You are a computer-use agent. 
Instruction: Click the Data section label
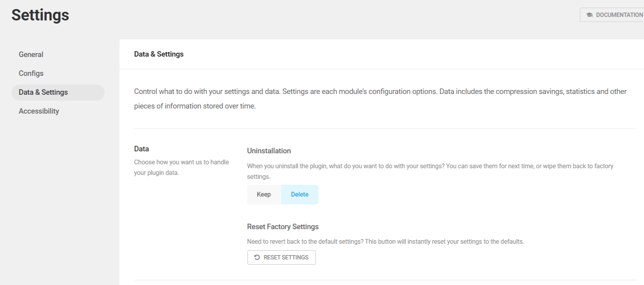141,149
